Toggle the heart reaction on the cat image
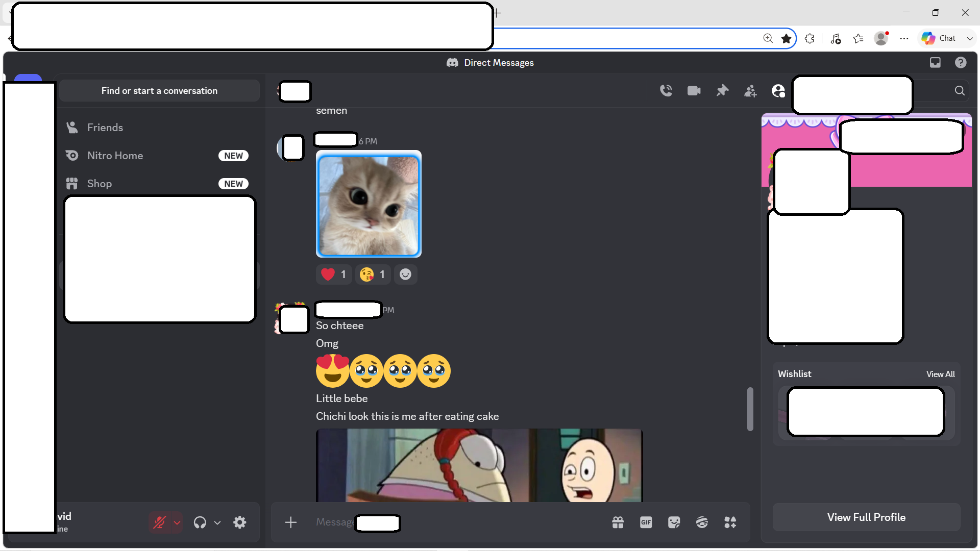This screenshot has height=551, width=980. tap(334, 274)
